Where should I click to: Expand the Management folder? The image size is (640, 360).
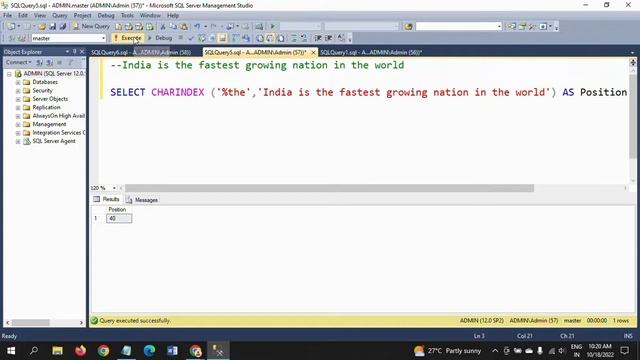18,124
